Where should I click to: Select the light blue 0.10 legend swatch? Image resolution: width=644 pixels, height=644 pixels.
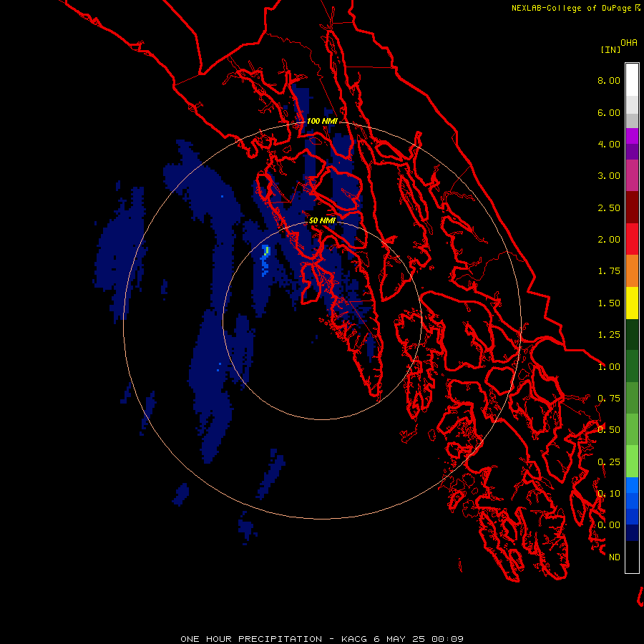pos(632,485)
